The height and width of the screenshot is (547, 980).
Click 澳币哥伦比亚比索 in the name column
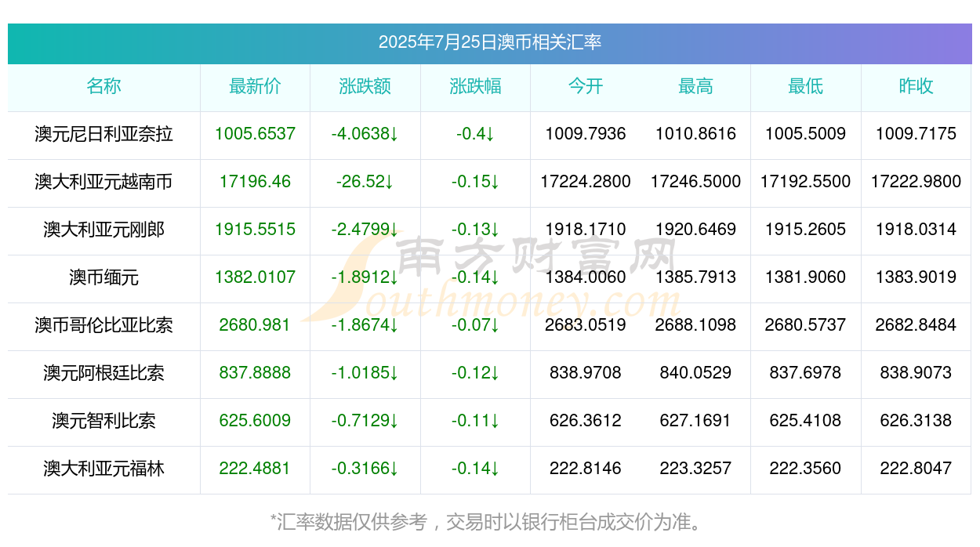[103, 325]
